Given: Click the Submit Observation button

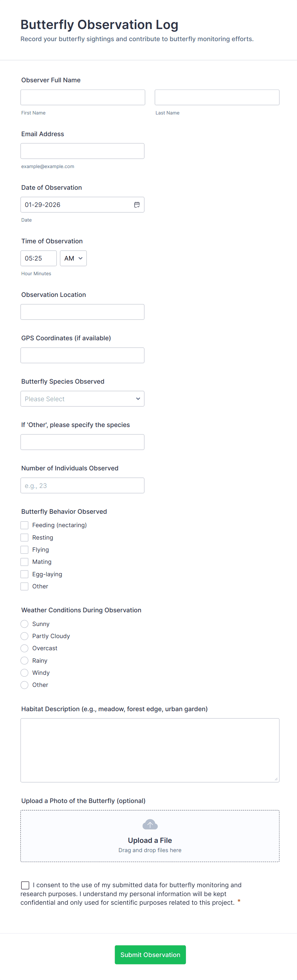Looking at the screenshot, I should point(150,954).
